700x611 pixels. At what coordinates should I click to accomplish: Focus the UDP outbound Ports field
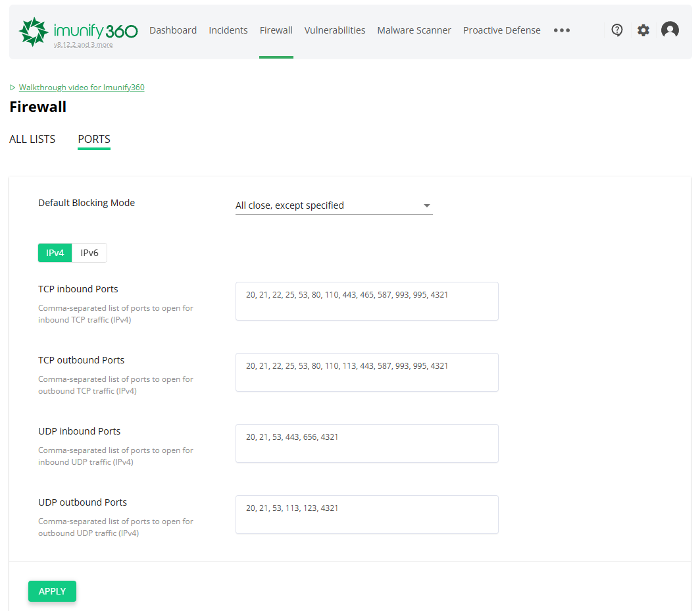(366, 514)
